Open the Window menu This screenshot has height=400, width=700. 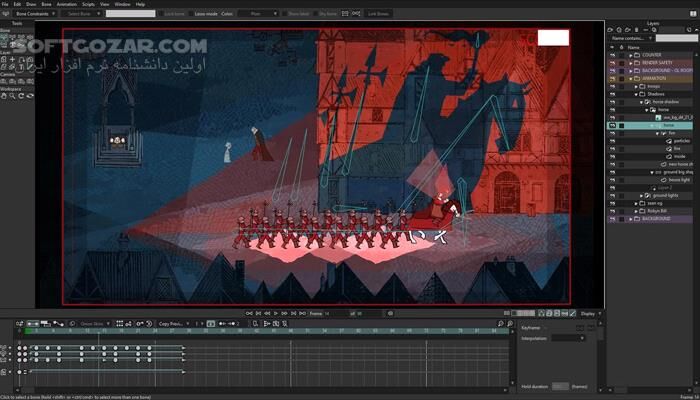122,4
